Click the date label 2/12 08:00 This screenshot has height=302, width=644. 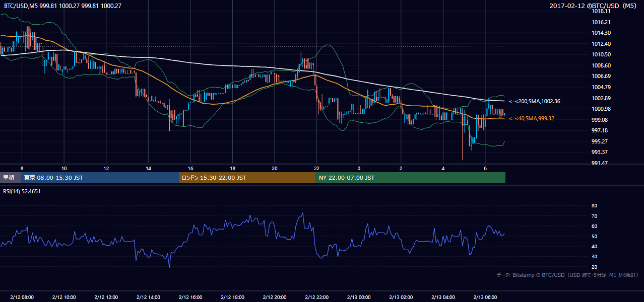22,297
